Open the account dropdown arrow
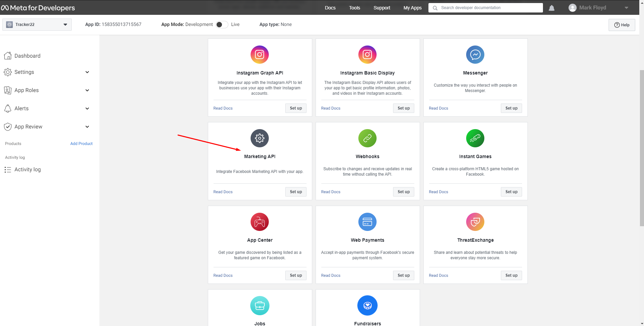 [x=626, y=8]
